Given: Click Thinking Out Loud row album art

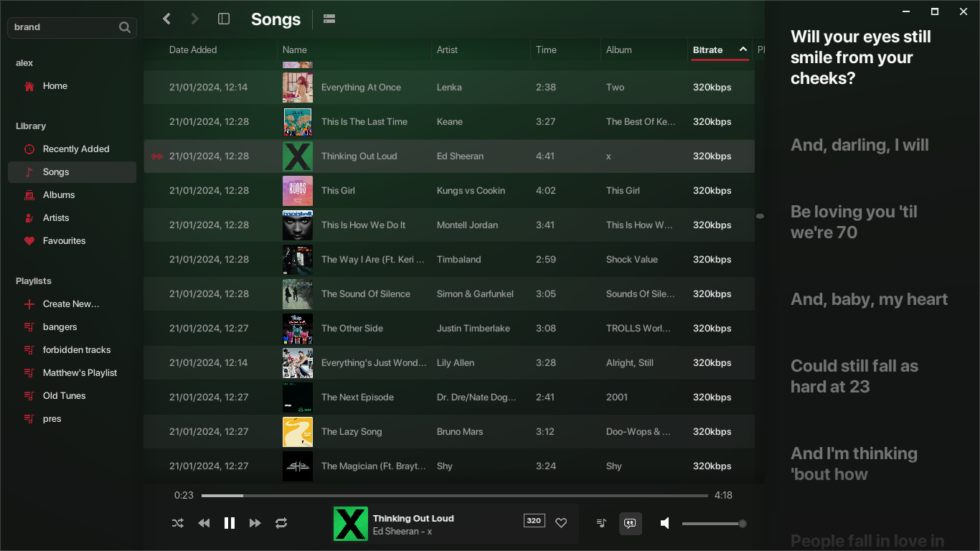Looking at the screenshot, I should point(297,156).
